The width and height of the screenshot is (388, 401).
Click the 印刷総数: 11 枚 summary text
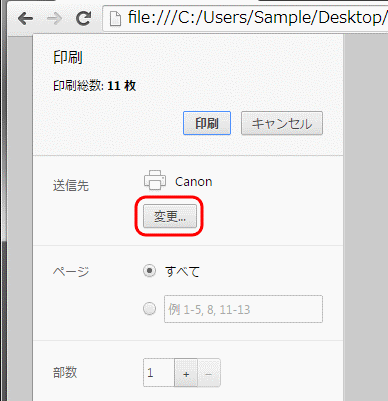[94, 86]
